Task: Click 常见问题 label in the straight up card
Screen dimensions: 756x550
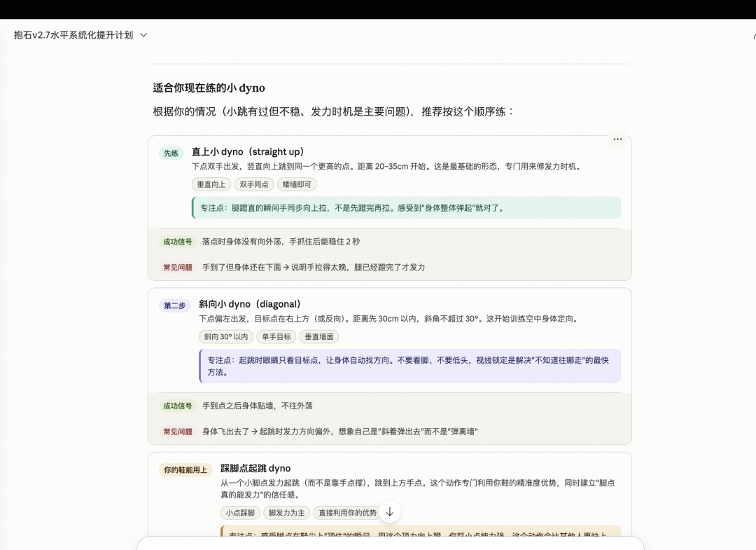Action: 177,267
